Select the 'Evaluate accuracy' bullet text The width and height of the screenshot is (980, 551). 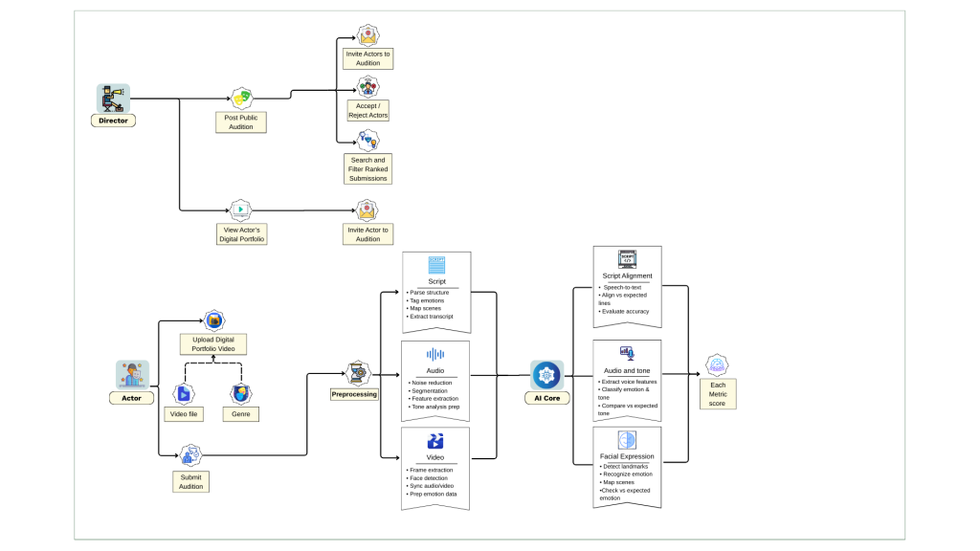(625, 311)
